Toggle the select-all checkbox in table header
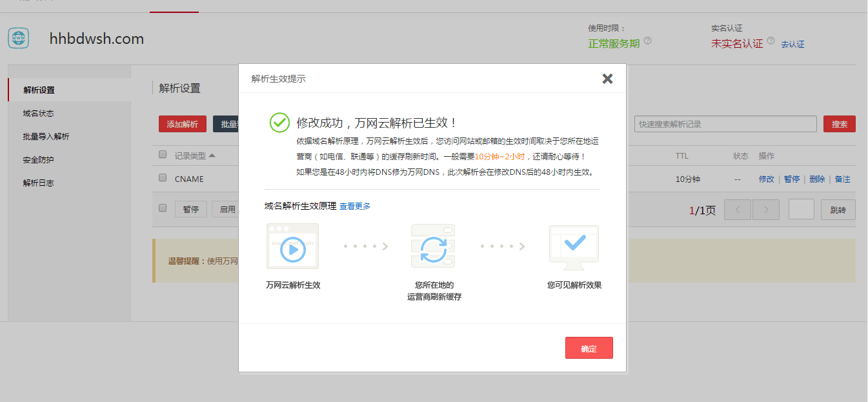This screenshot has height=402, width=868. coord(163,155)
